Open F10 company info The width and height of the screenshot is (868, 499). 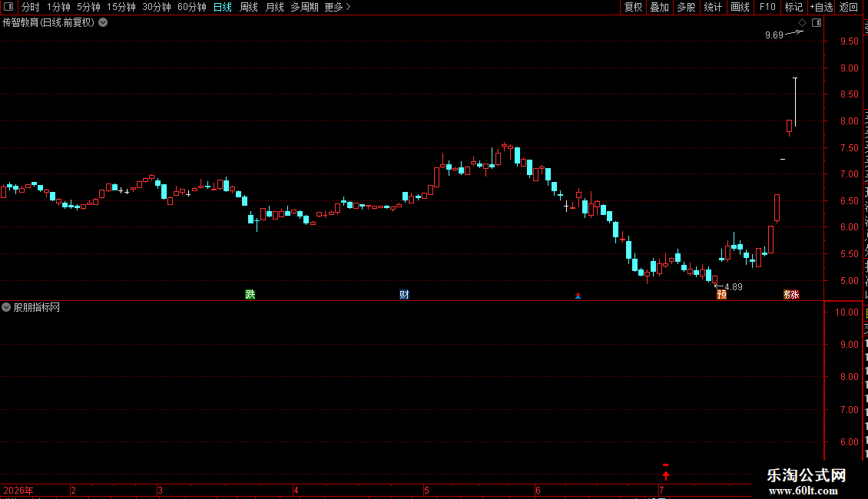767,7
